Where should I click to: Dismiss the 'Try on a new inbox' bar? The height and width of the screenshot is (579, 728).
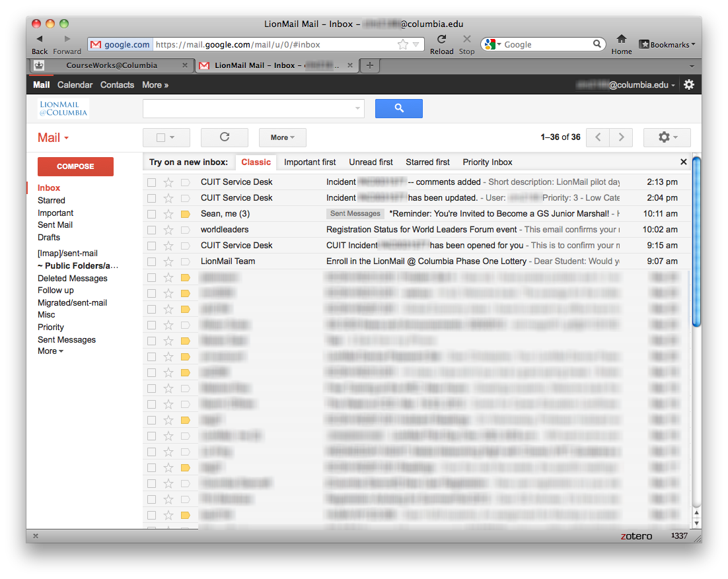(x=683, y=162)
